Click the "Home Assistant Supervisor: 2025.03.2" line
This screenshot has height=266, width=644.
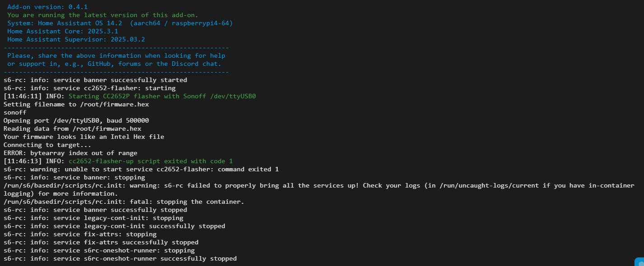click(x=76, y=39)
